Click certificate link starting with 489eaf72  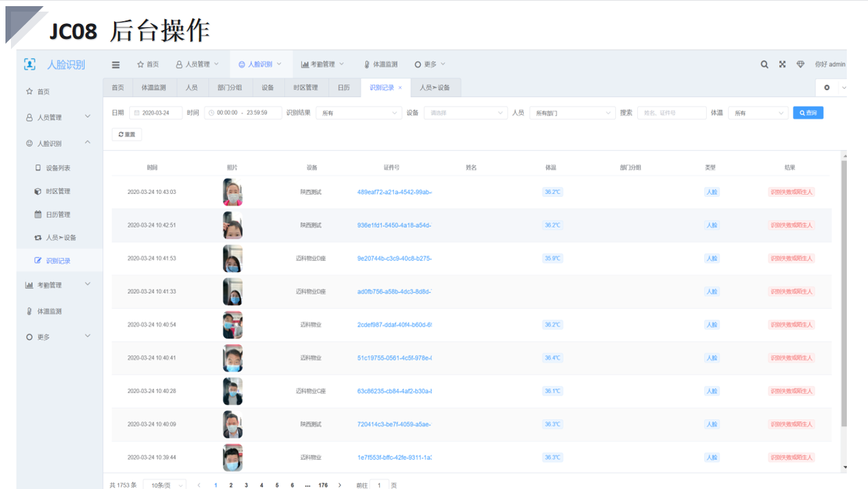click(394, 193)
